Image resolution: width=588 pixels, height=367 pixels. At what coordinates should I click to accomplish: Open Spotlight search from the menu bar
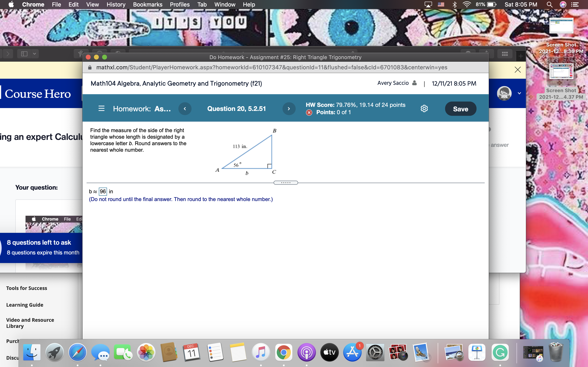[x=550, y=4]
